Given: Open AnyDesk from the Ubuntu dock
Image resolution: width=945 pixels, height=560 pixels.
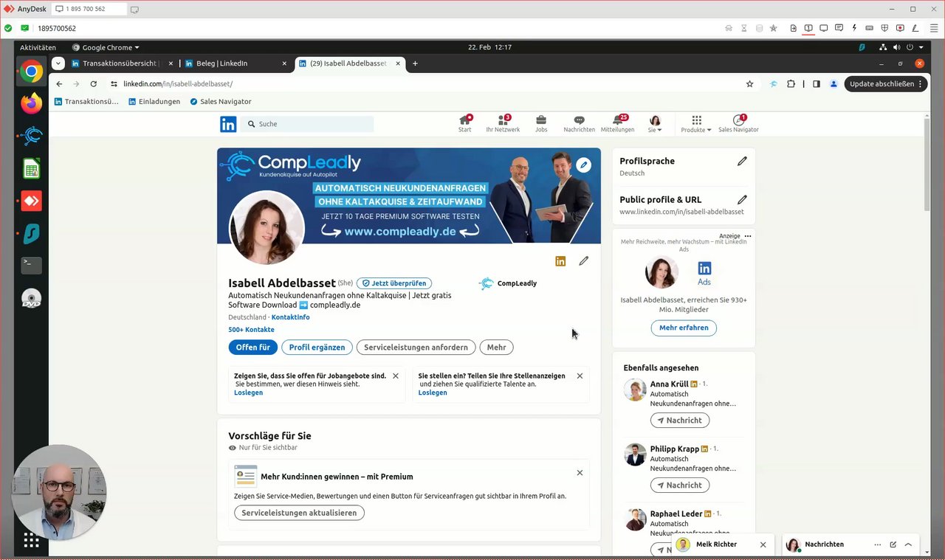Looking at the screenshot, I should pyautogui.click(x=31, y=201).
